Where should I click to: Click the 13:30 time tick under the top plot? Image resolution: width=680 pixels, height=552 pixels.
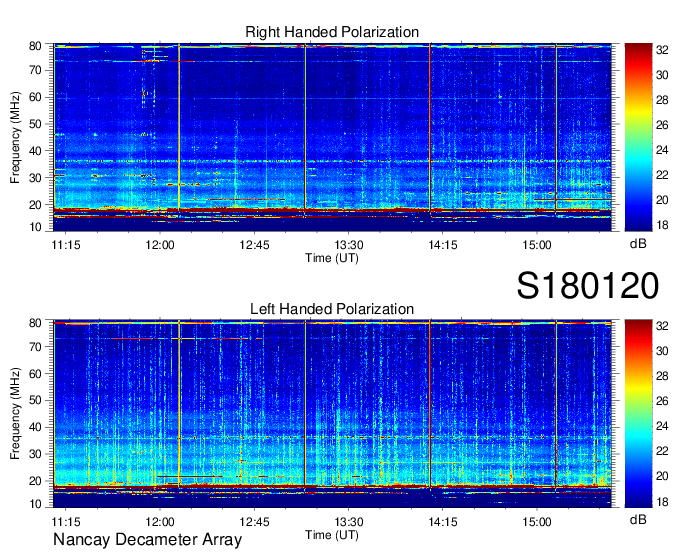click(348, 245)
